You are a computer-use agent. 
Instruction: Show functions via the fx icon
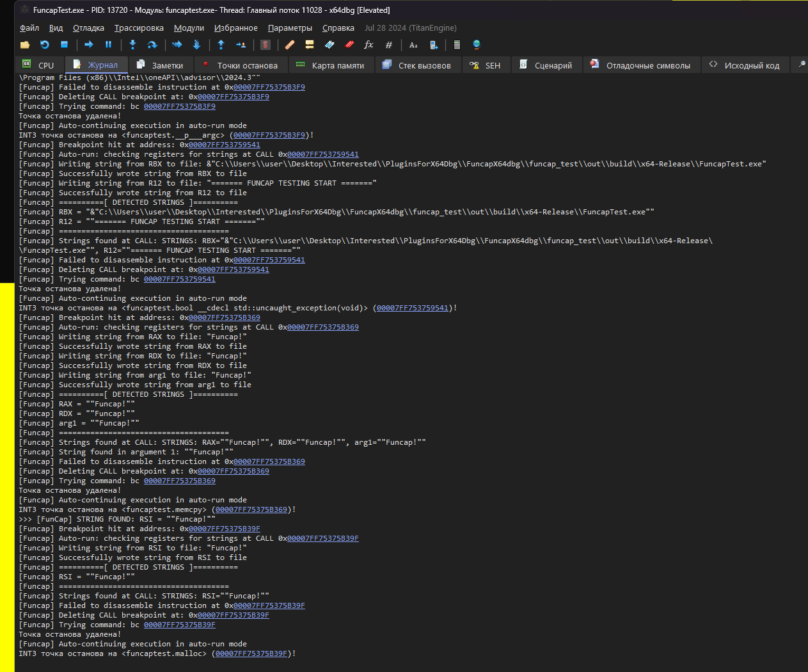pyautogui.click(x=368, y=45)
